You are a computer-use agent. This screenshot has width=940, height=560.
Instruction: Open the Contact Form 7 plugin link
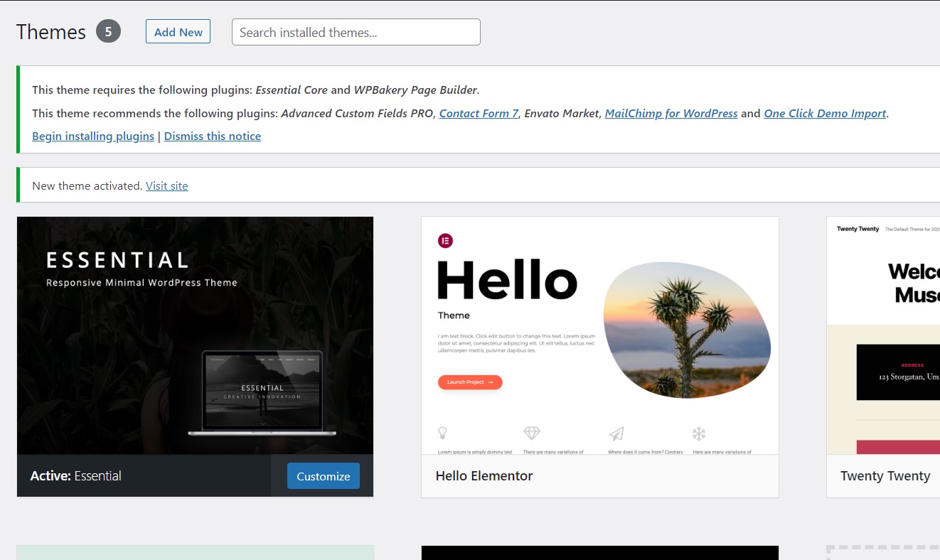point(479,113)
